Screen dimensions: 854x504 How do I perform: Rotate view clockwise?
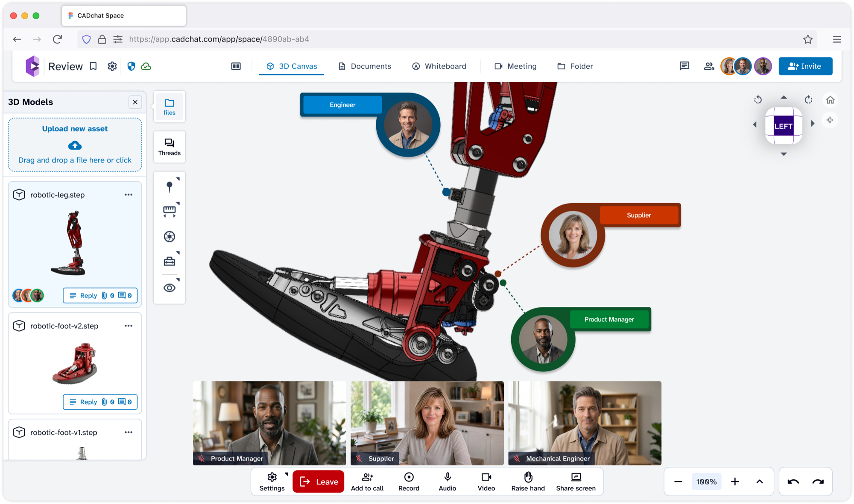click(808, 100)
